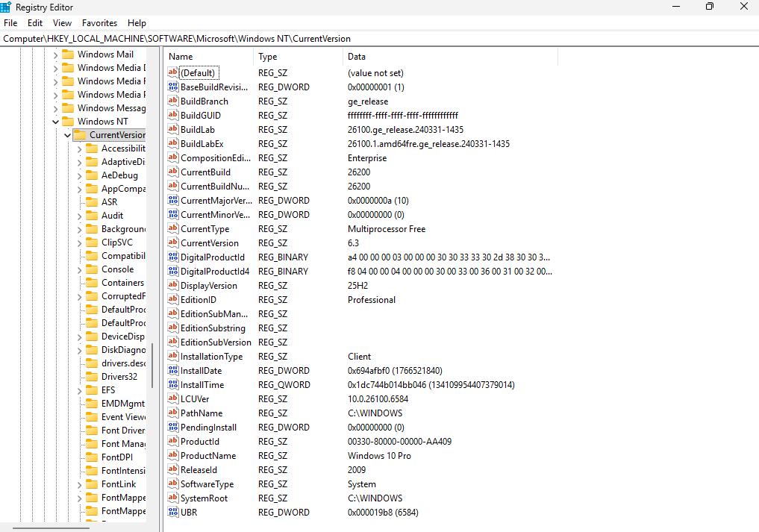The width and height of the screenshot is (759, 532).
Task: Click the string icon beside BuildBranch value
Action: point(173,101)
